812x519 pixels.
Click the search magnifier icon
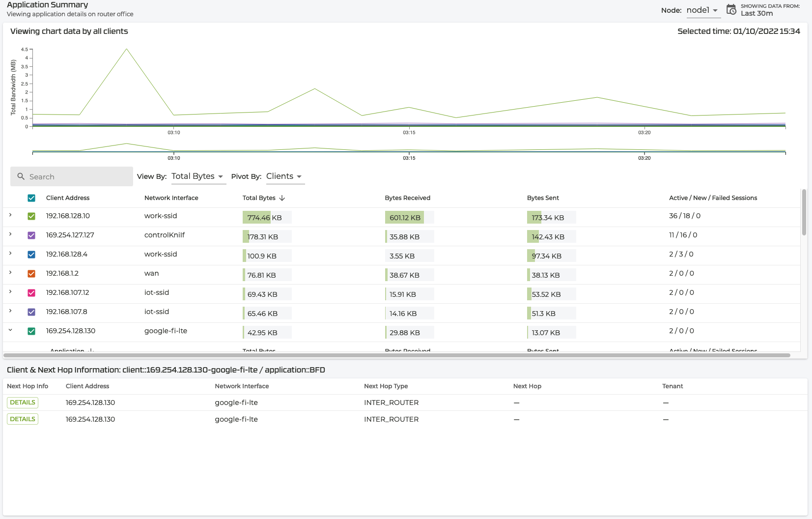pyautogui.click(x=21, y=176)
